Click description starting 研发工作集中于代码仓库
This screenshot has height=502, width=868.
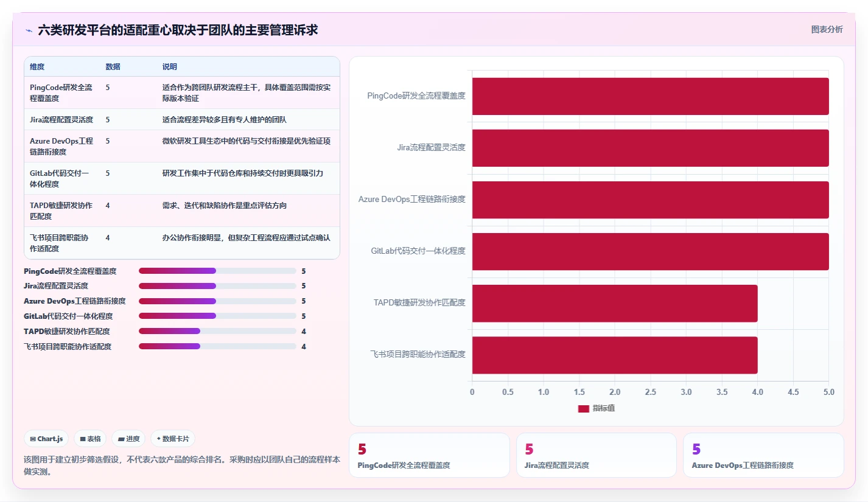pos(243,173)
